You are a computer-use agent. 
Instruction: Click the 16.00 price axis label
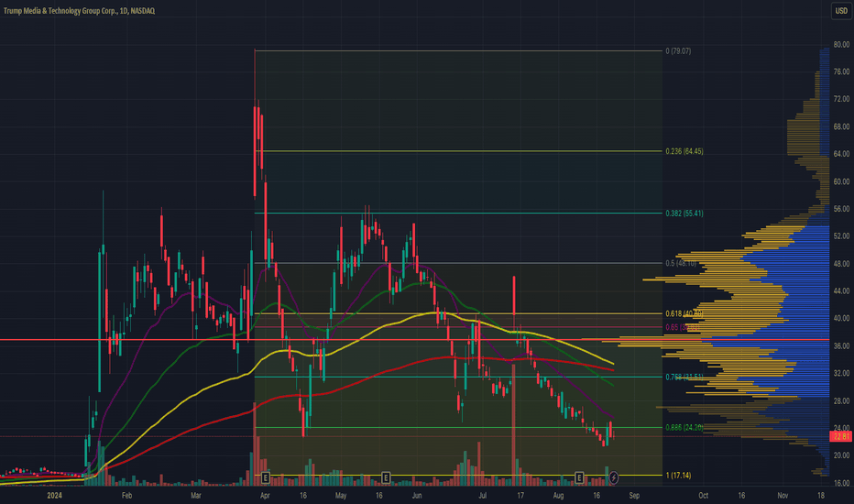[x=841, y=483]
